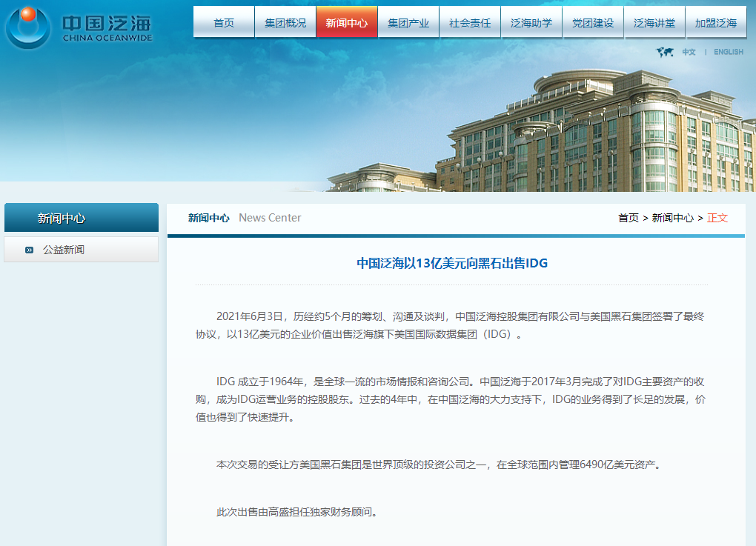Open the 集团概况 menu item
Viewport: 756px width, 546px height.
pos(285,23)
